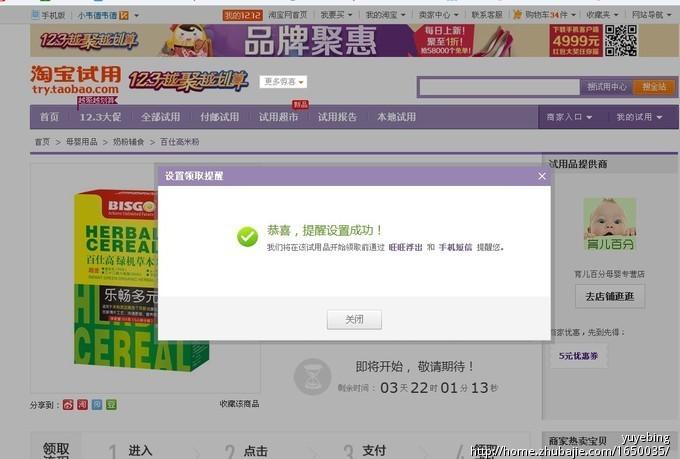Image resolution: width=680 pixels, height=459 pixels.
Task: Select the 本地试用 nav tab
Action: [x=396, y=117]
